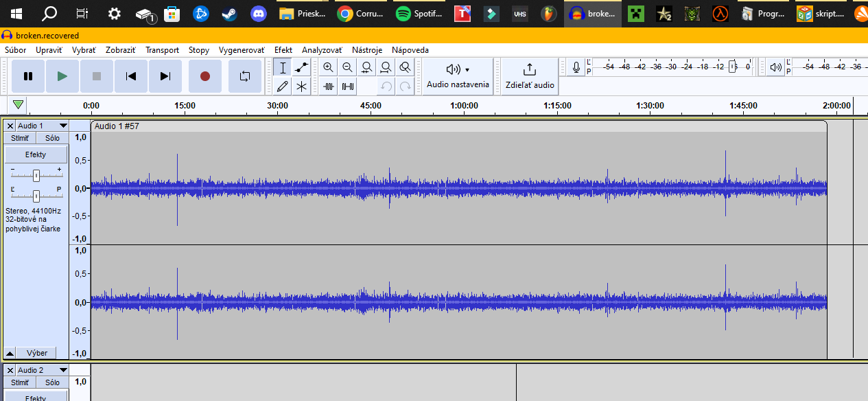Mute Audio 1 with Stlmiť
868x401 pixels.
click(20, 138)
